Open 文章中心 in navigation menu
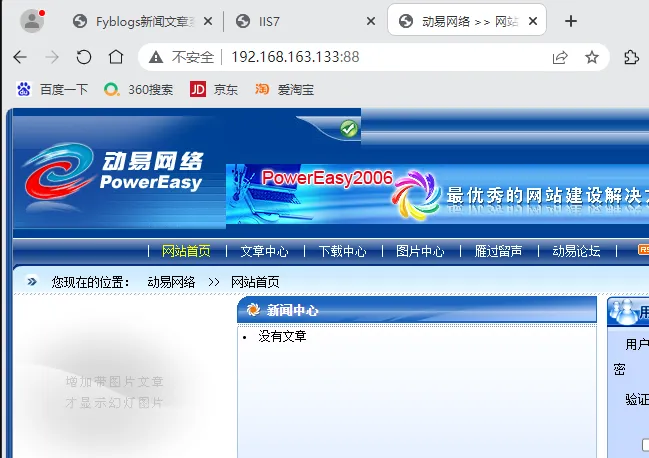 tap(264, 251)
